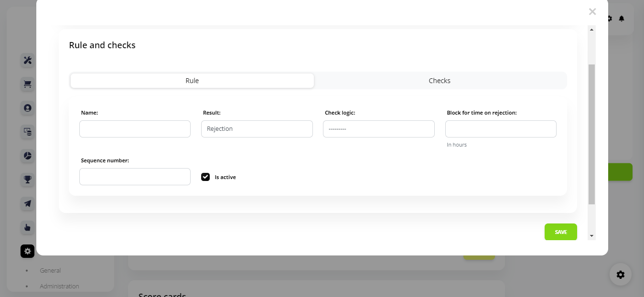The image size is (644, 297).
Task: Open the coins stack sidebar icon
Action: [28, 132]
